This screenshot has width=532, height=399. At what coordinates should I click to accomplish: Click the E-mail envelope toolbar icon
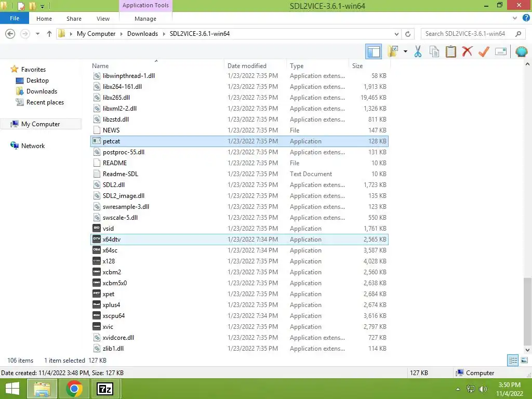501,51
